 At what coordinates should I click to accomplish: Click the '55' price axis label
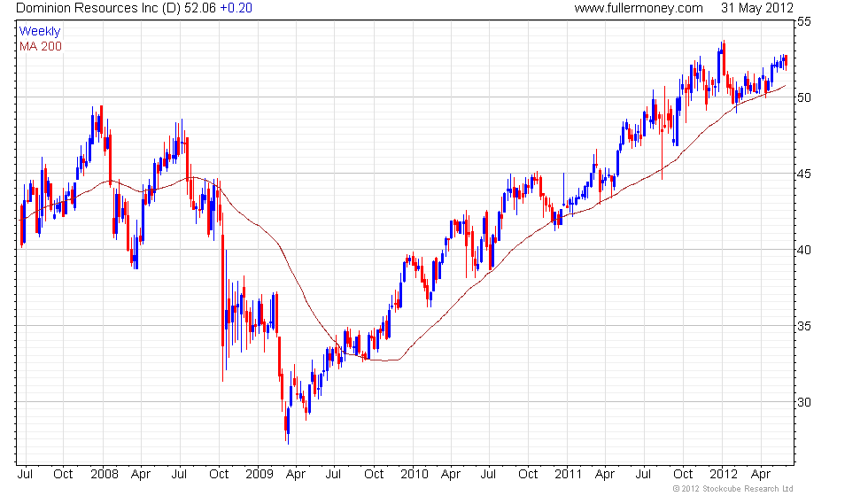(x=804, y=21)
